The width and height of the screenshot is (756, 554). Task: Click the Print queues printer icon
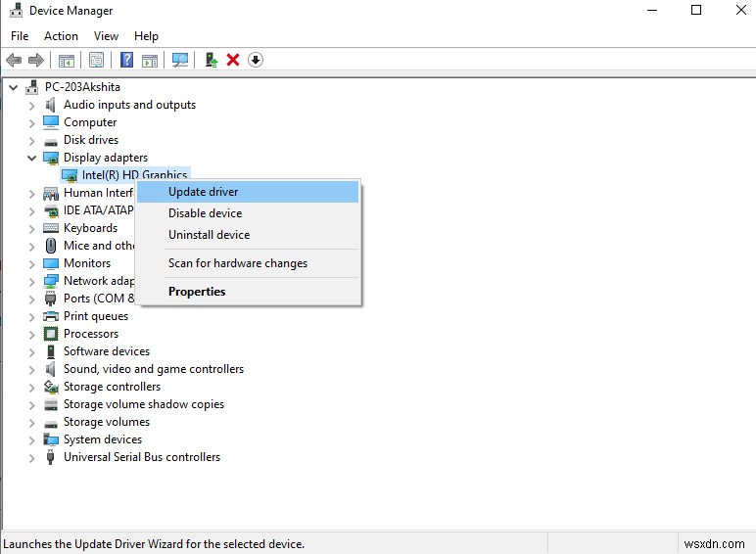click(51, 316)
